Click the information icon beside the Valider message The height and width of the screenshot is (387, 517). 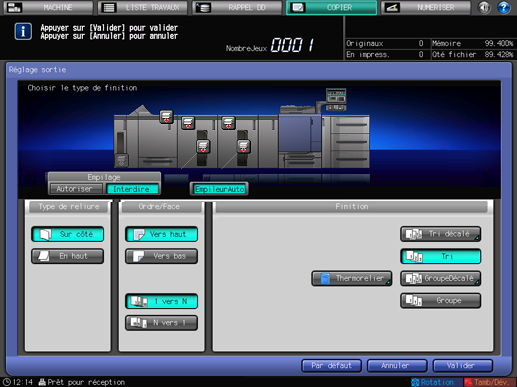point(23,32)
